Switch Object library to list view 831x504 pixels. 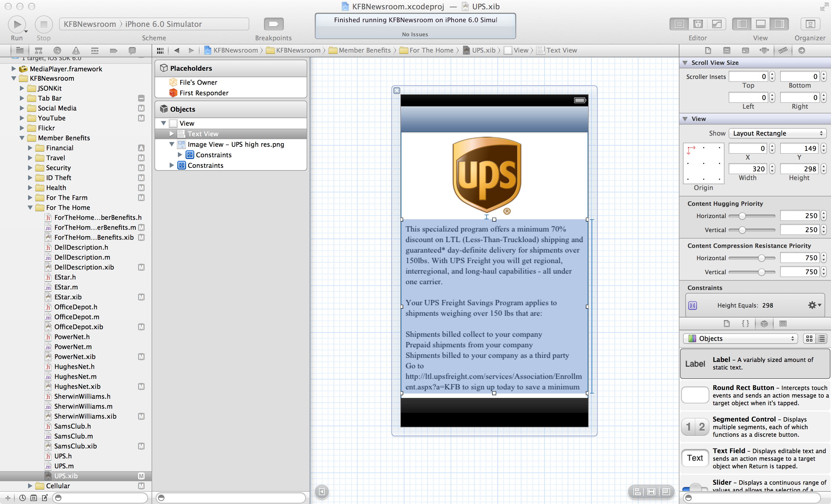(x=822, y=339)
